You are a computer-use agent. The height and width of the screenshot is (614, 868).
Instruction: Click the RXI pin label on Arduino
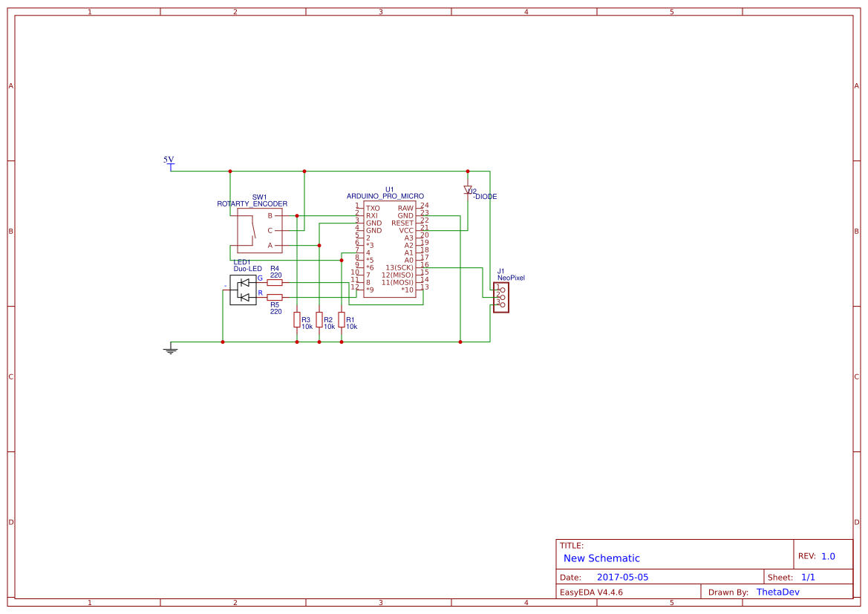[x=371, y=215]
